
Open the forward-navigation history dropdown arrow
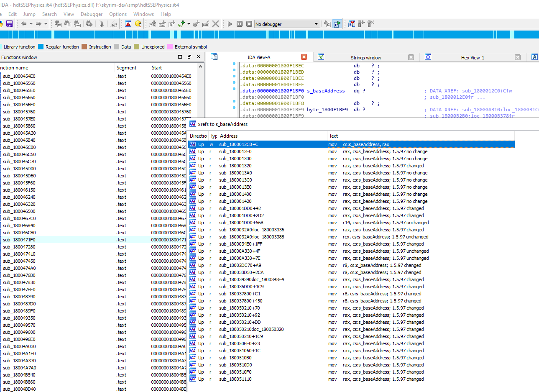pos(46,24)
